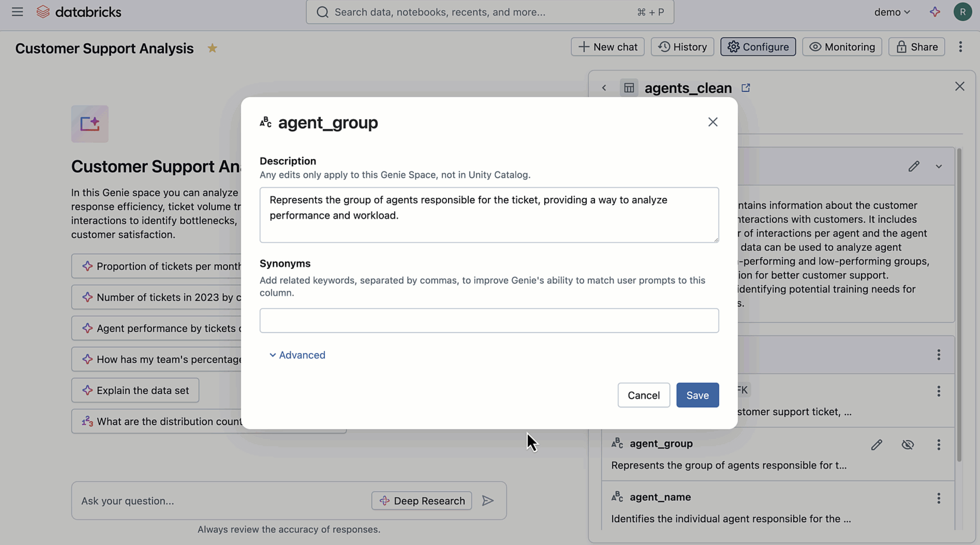This screenshot has height=545, width=980.
Task: Click the global search bar
Action: click(490, 12)
